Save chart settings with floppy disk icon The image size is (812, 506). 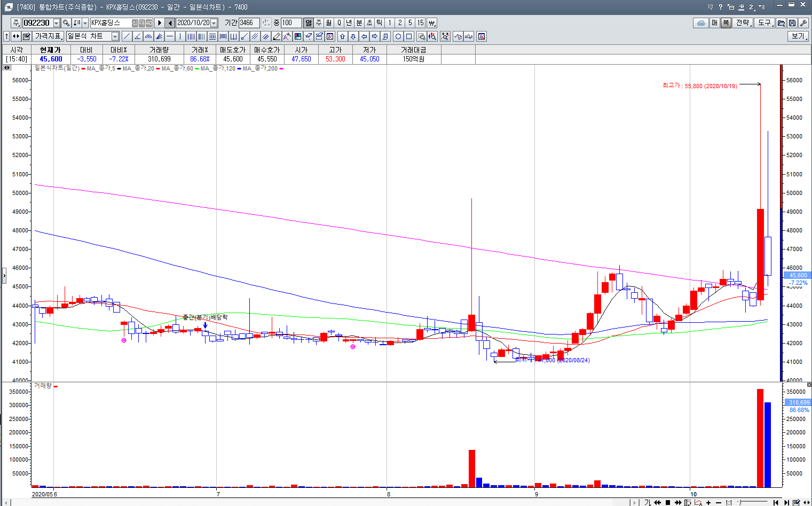[792, 23]
